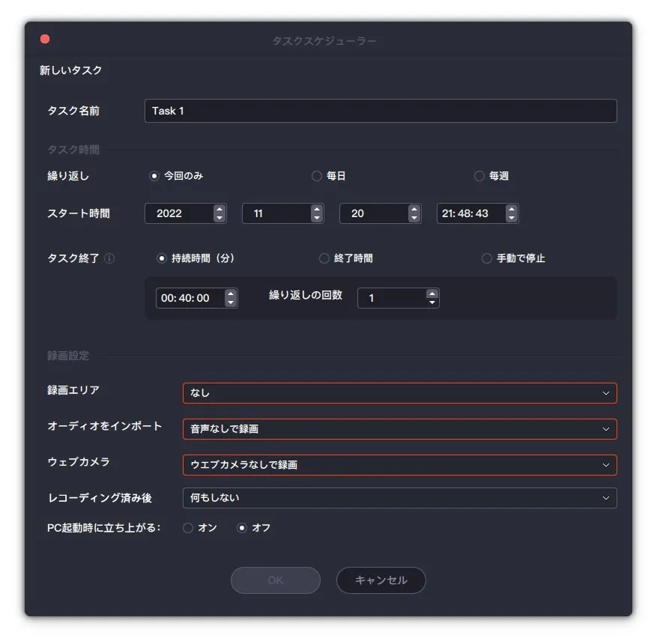Click the キャンセル button
Screen dimensions: 657x644
[x=381, y=580]
